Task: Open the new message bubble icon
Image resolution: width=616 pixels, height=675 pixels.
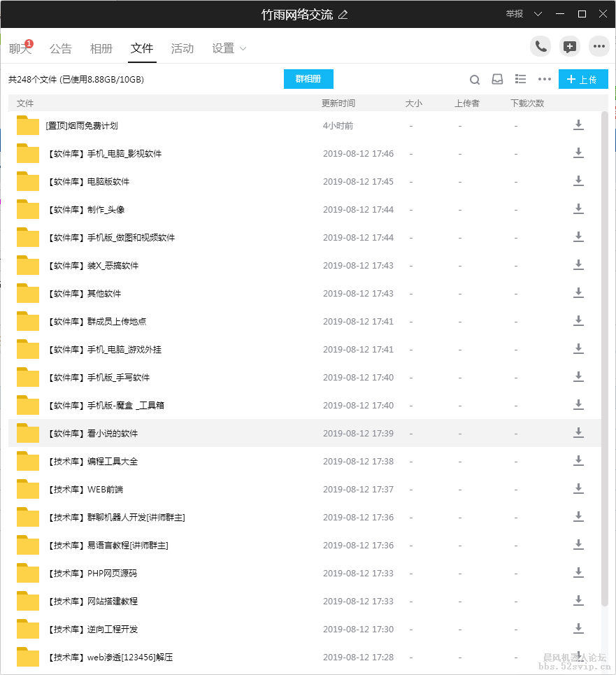Action: (x=569, y=46)
